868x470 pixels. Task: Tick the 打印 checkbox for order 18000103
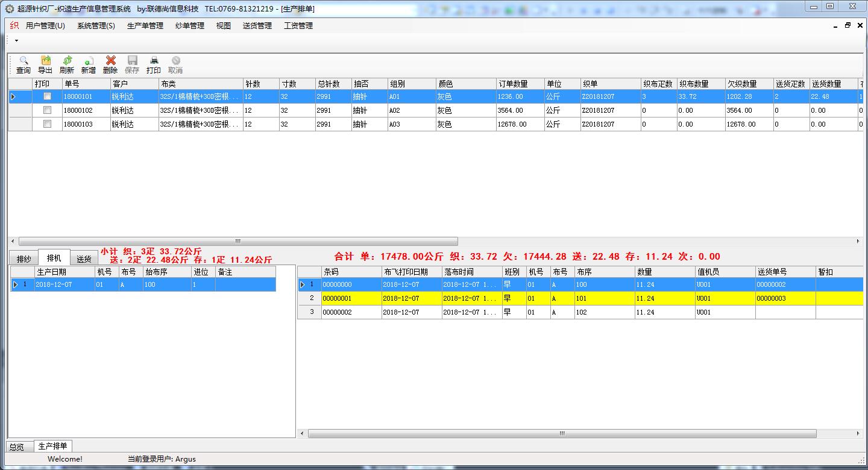tap(47, 124)
